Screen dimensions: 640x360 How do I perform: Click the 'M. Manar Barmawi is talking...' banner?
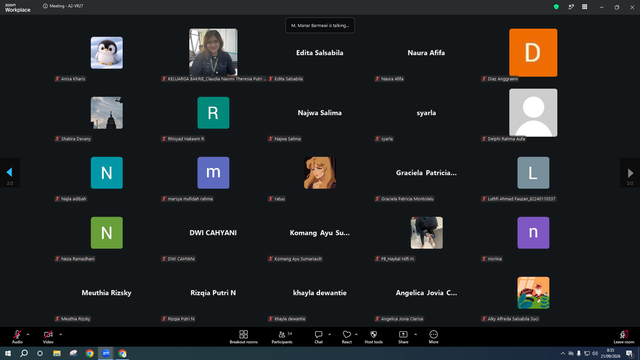[320, 25]
